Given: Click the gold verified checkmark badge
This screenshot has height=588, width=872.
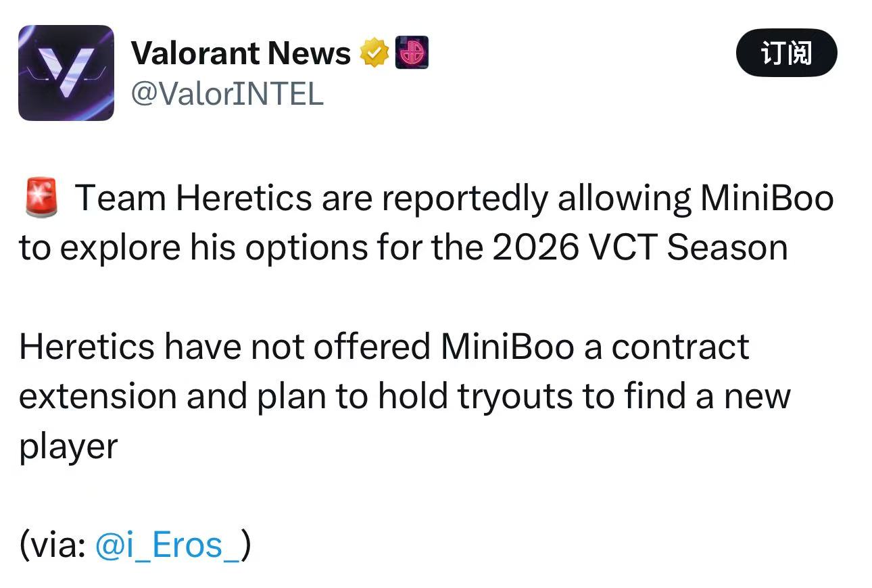Looking at the screenshot, I should 374,53.
